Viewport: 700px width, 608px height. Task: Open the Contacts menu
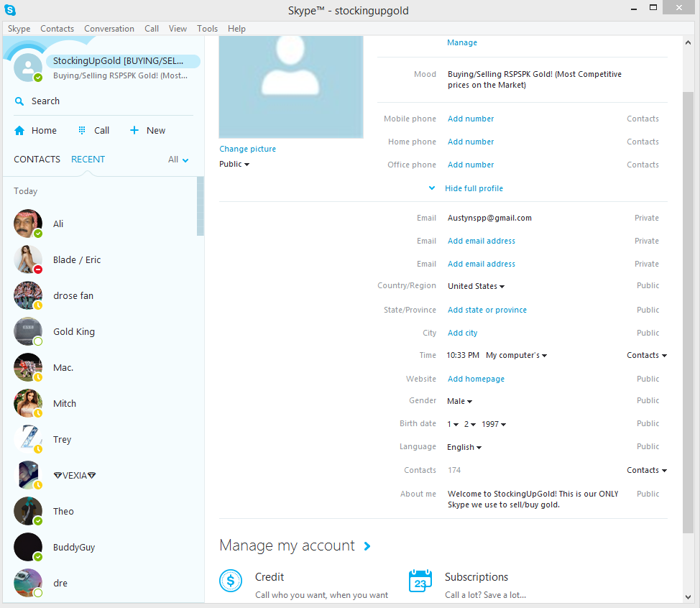tap(57, 29)
